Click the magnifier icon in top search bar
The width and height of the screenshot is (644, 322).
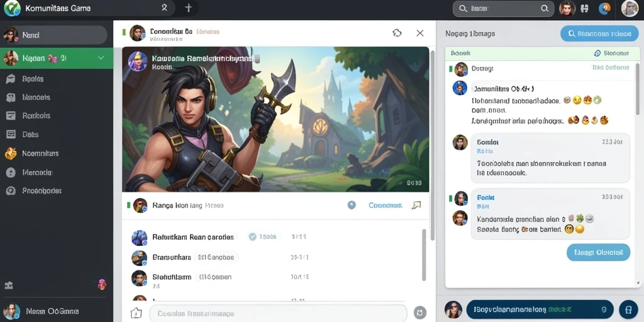[545, 8]
